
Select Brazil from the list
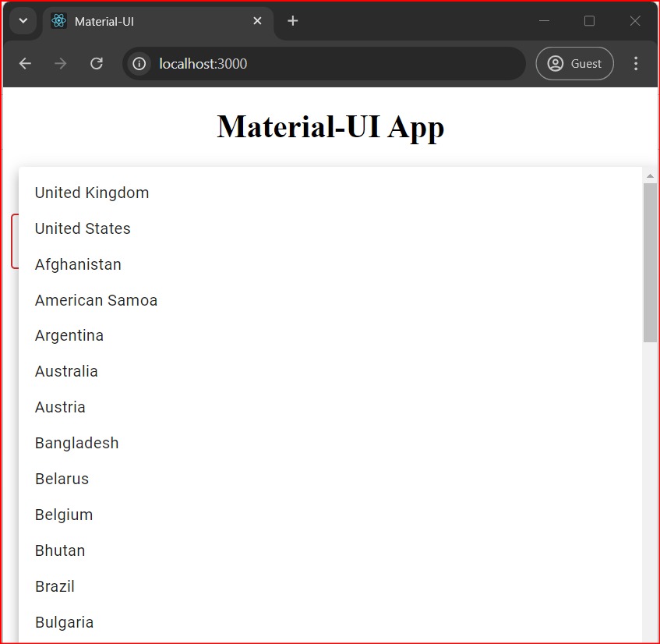click(x=55, y=586)
